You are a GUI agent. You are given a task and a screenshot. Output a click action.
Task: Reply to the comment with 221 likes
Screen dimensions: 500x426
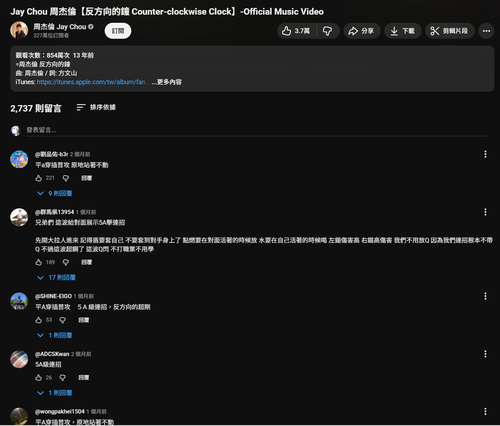[x=87, y=178]
